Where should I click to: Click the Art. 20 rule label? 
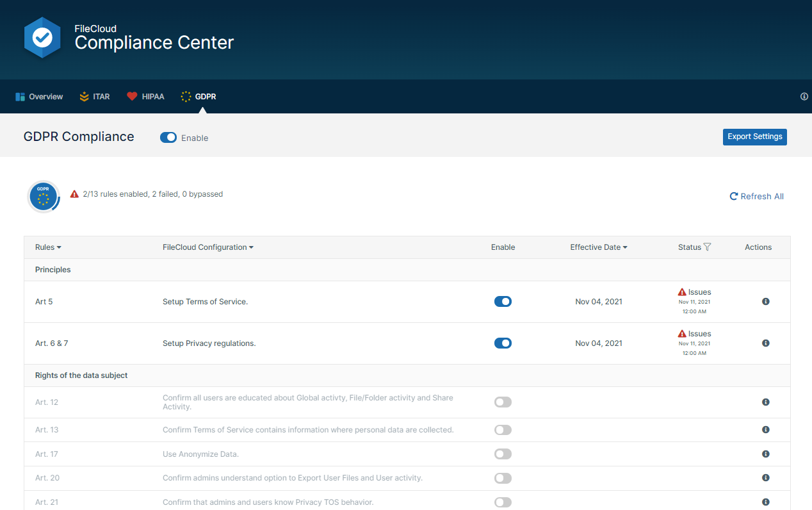[47, 477]
